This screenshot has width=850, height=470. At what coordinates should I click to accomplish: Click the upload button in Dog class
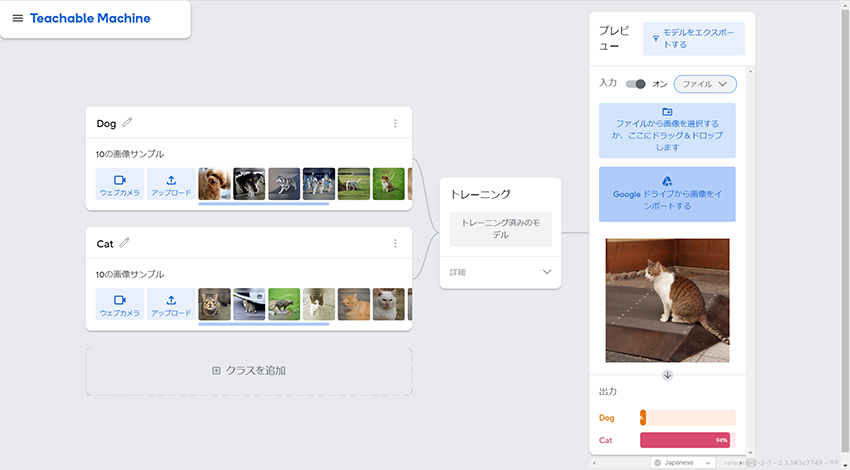tap(171, 184)
